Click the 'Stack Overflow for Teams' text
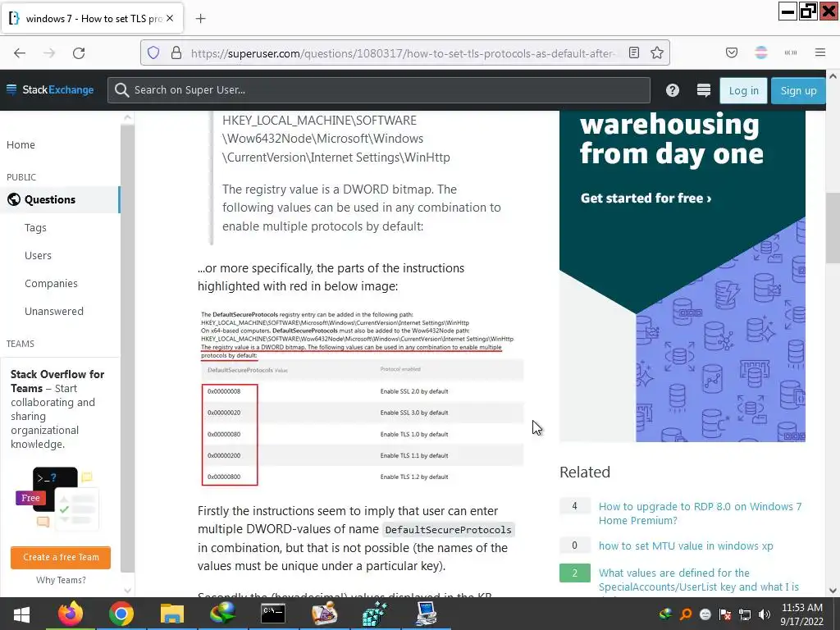Image resolution: width=840 pixels, height=630 pixels. [x=57, y=381]
